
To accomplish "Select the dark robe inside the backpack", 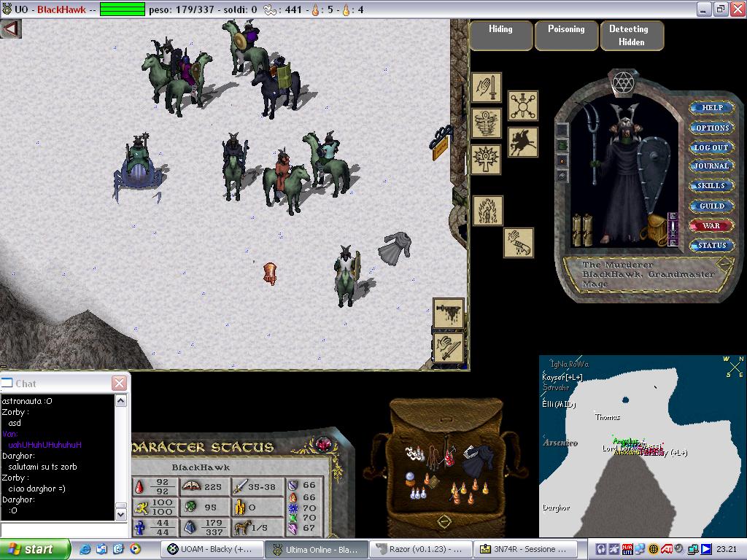I will [x=479, y=460].
